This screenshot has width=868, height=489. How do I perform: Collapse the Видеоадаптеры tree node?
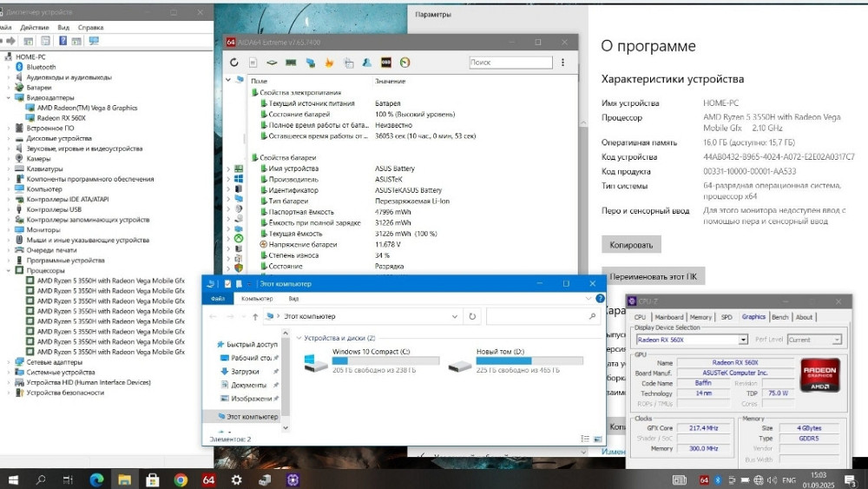pos(9,98)
